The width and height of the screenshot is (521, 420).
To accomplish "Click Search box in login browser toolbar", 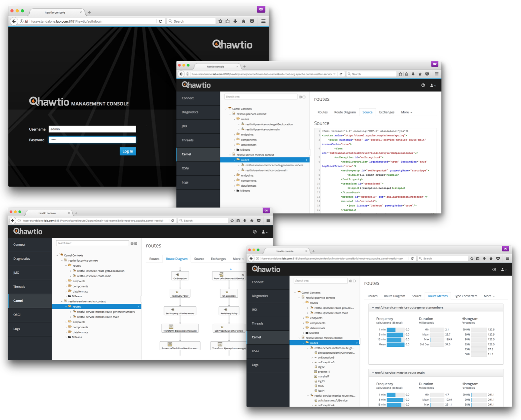I will 191,21.
